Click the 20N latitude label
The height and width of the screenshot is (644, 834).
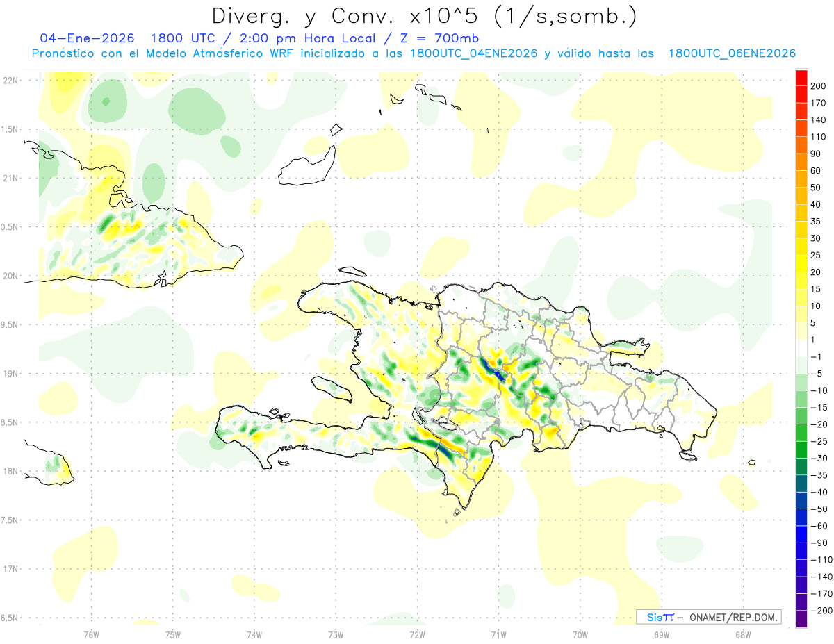(10, 276)
